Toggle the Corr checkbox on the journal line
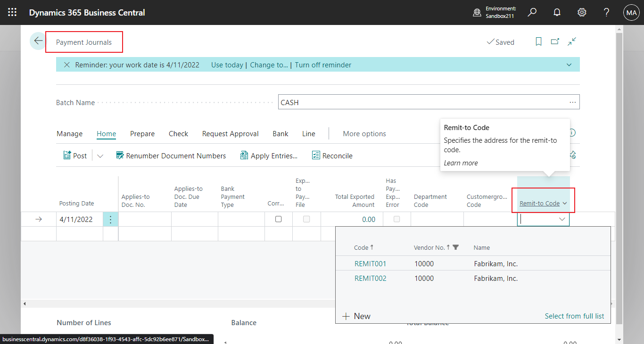This screenshot has height=344, width=644. (x=278, y=219)
